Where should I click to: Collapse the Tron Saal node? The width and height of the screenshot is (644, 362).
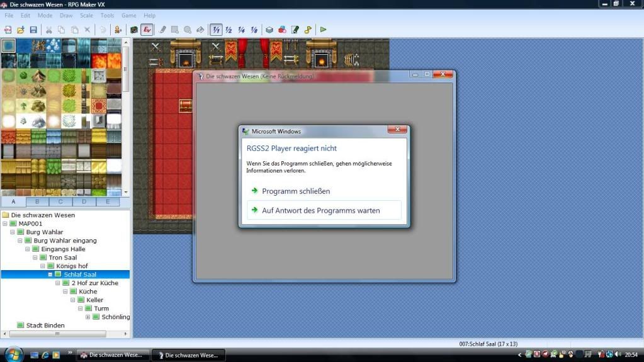click(35, 257)
